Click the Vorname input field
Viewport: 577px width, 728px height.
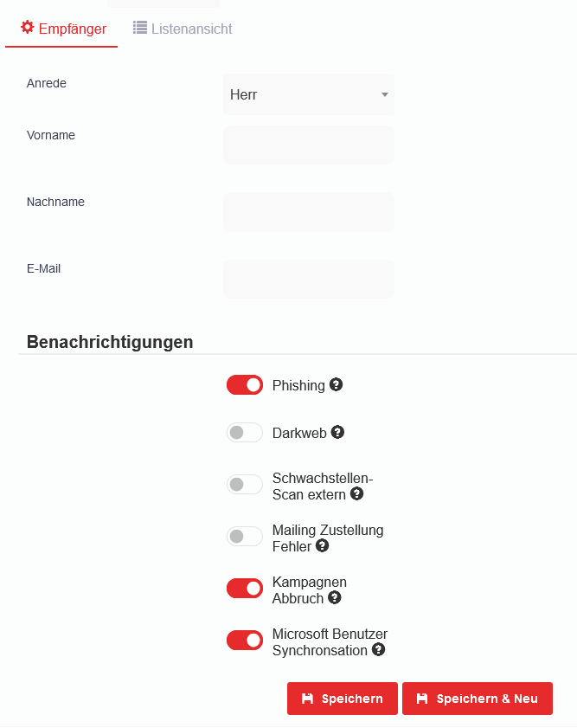[x=309, y=145]
